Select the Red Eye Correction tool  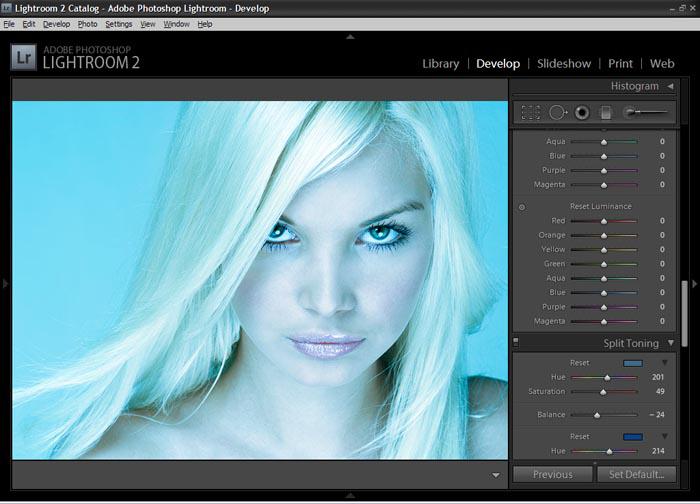point(582,113)
